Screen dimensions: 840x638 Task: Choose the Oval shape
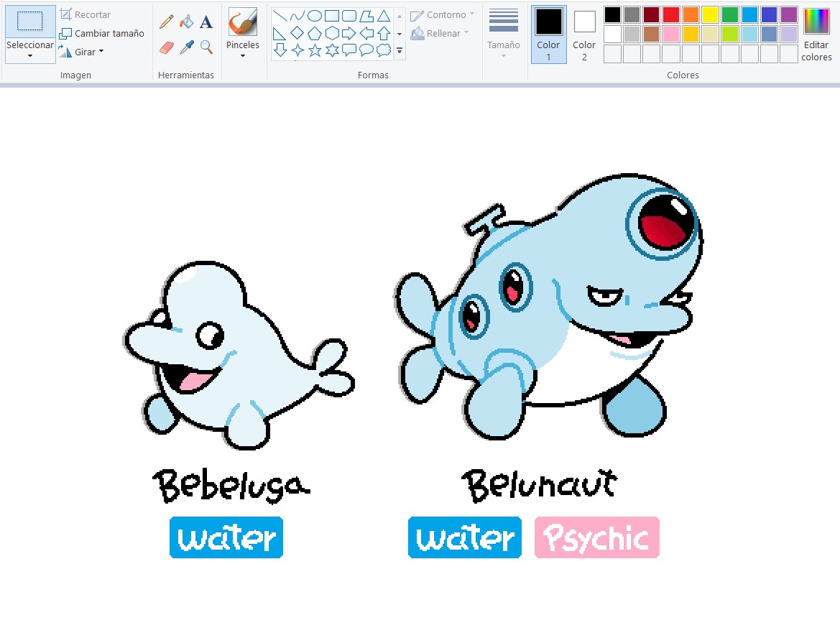[315, 16]
